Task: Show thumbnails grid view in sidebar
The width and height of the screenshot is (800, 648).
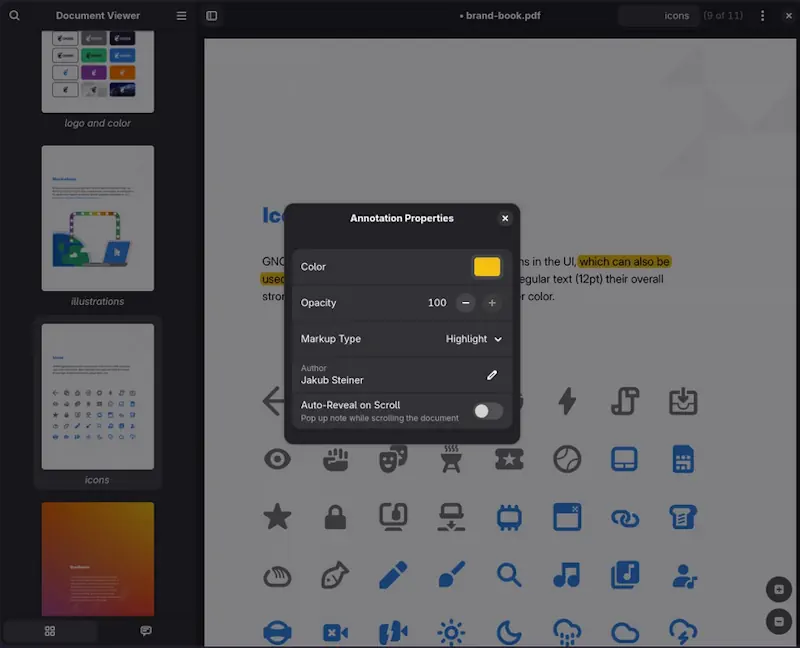Action: pyautogui.click(x=50, y=630)
